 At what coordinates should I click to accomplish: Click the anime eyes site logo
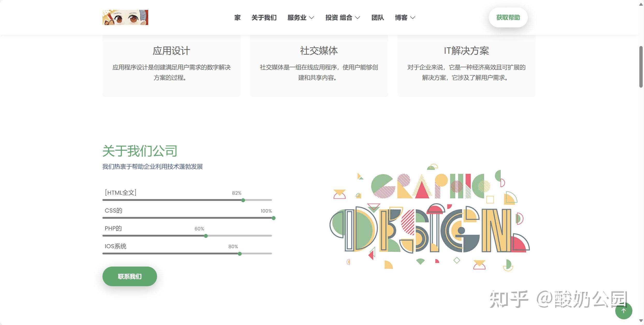pos(125,17)
